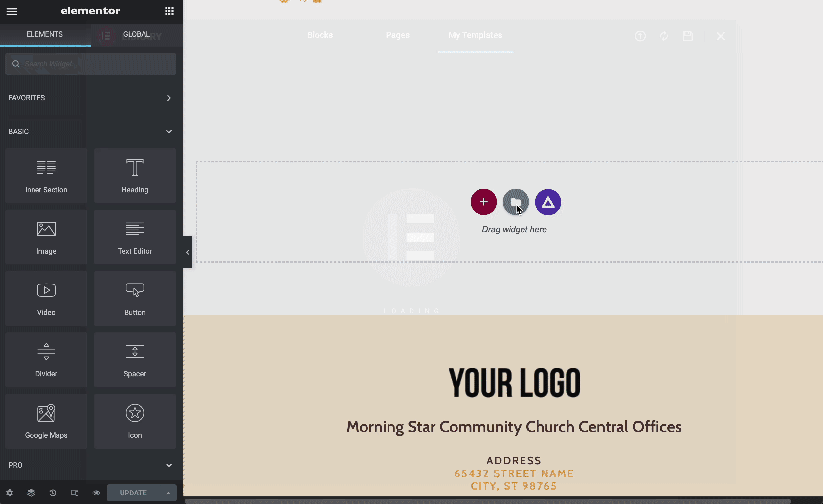Add a new section with the plus button
This screenshot has width=823, height=504.
483,201
